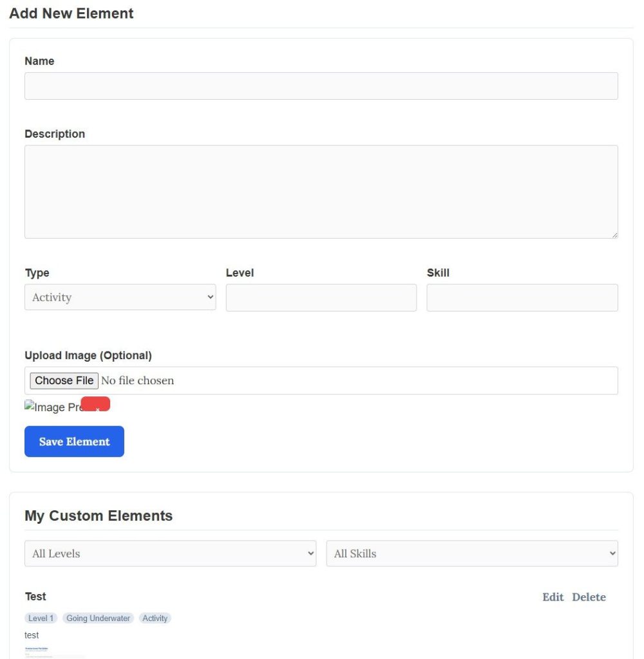Focus the Skill input field
Screen dimensions: 644x659
pos(522,297)
